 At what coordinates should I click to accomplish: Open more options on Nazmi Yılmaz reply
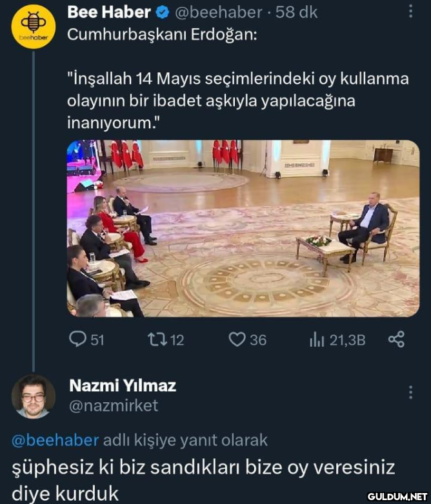[x=410, y=393]
